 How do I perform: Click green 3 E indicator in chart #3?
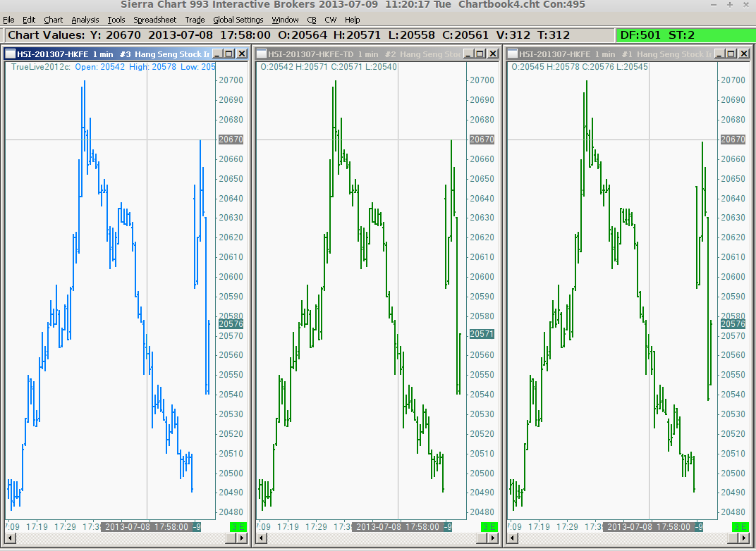click(x=238, y=527)
